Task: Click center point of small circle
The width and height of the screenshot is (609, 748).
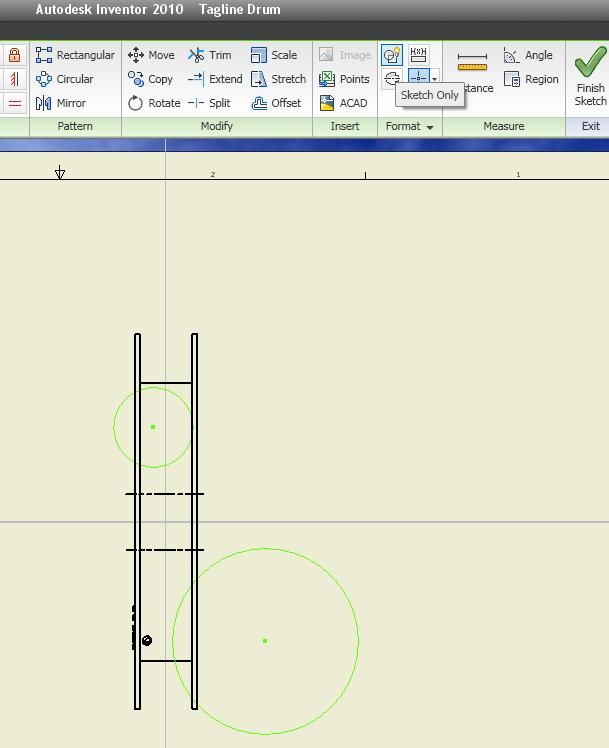Action: (x=153, y=427)
